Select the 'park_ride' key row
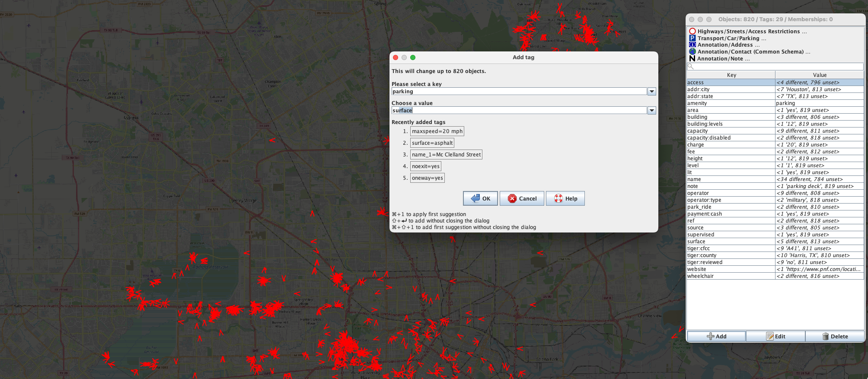 [x=731, y=207]
